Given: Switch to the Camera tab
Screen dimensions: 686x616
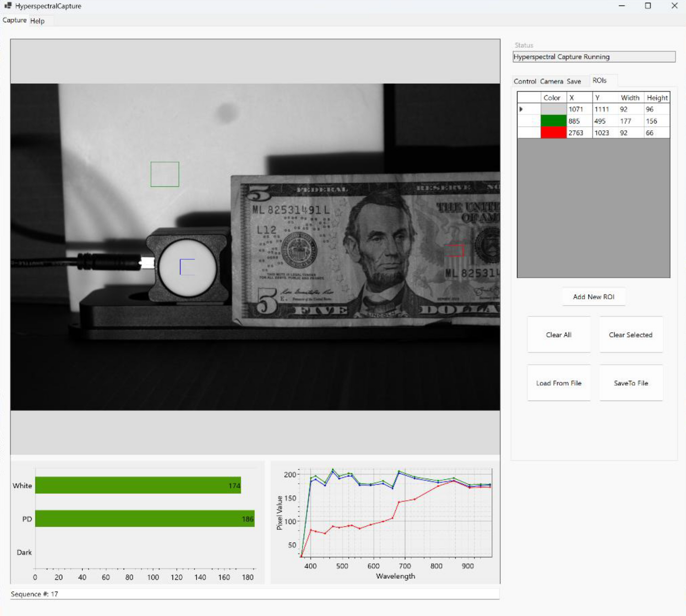Looking at the screenshot, I should tap(552, 81).
